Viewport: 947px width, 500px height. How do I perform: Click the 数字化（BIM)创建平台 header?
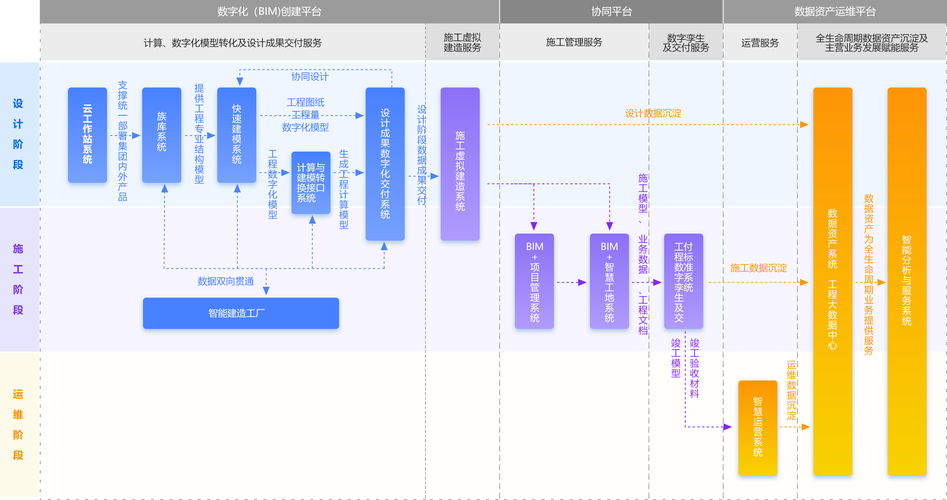coord(269,11)
